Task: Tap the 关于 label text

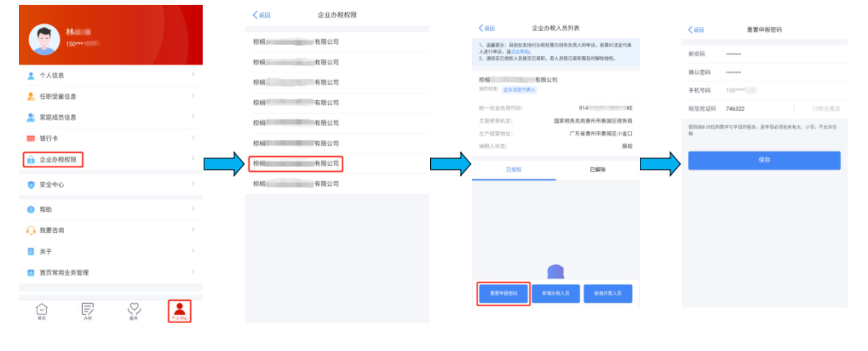Action: [x=46, y=251]
